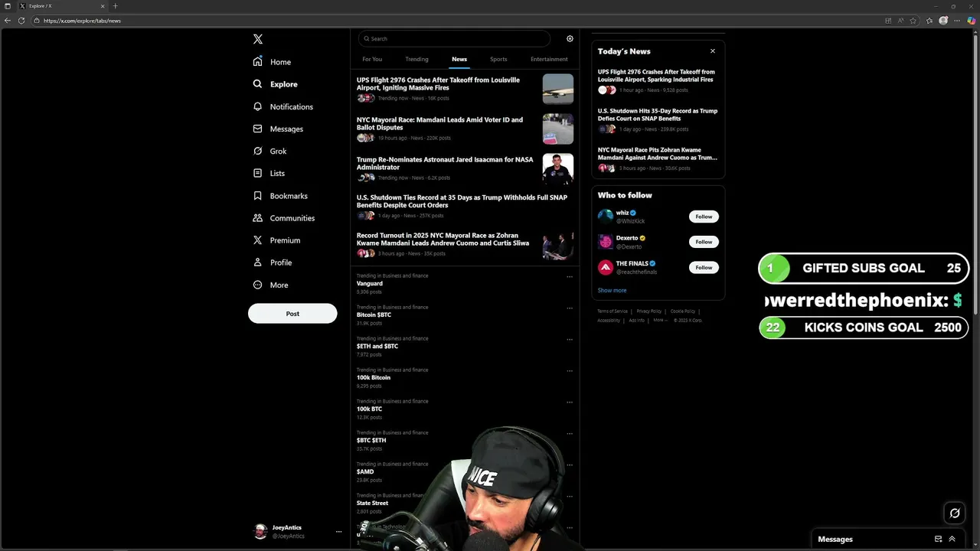Open the Messages envelope icon in sidebar
This screenshot has width=980, height=551.
pyautogui.click(x=258, y=129)
